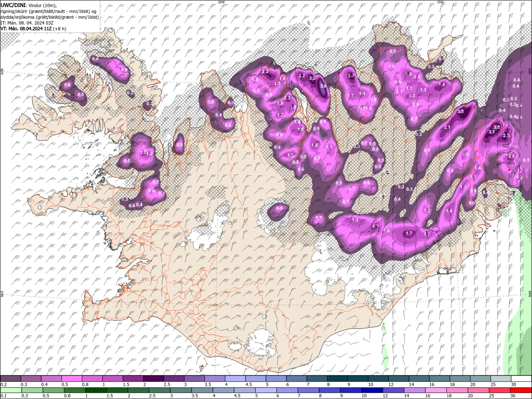The width and height of the screenshot is (532, 399).
Task: Click the darkest purple swatch between 2 and 2.5, top legend
Action: click(x=153, y=379)
